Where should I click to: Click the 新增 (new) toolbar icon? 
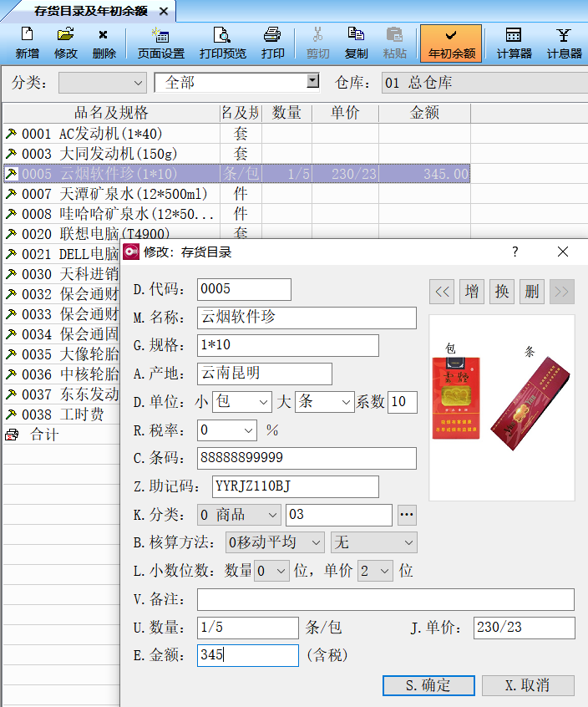pyautogui.click(x=27, y=43)
